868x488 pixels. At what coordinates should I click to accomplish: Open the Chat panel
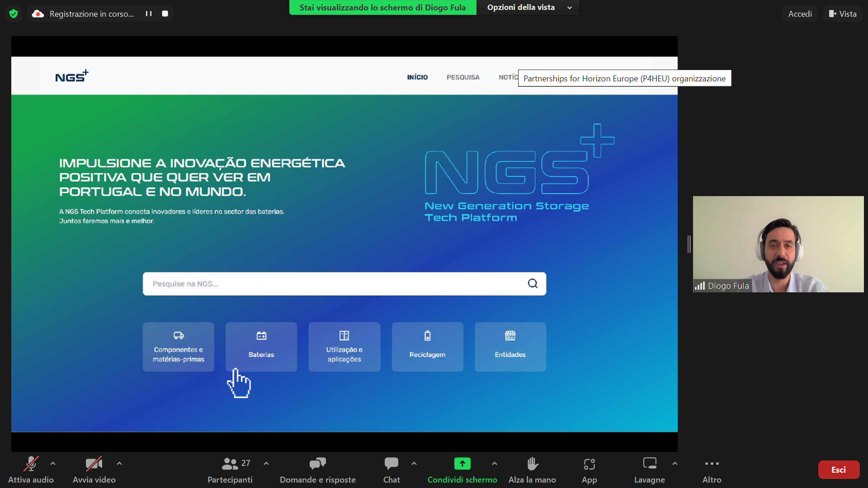pos(392,470)
